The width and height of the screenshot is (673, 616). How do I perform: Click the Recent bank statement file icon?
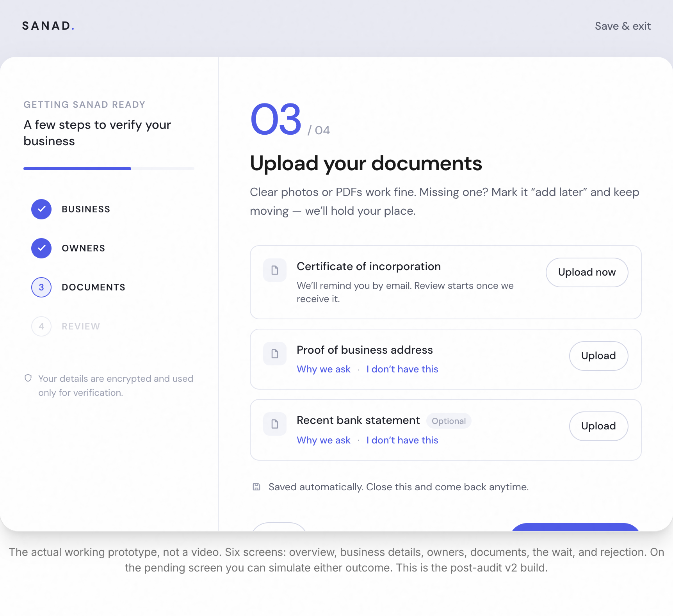pos(275,424)
